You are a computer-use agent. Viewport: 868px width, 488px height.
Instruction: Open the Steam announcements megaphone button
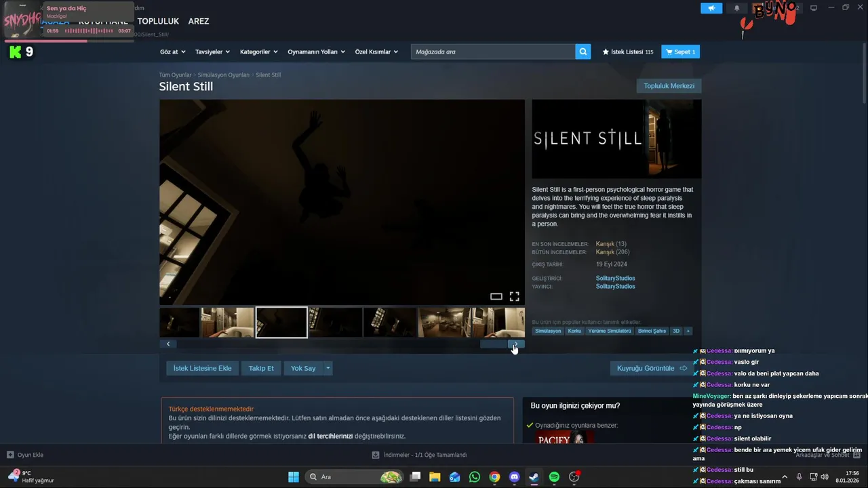711,8
